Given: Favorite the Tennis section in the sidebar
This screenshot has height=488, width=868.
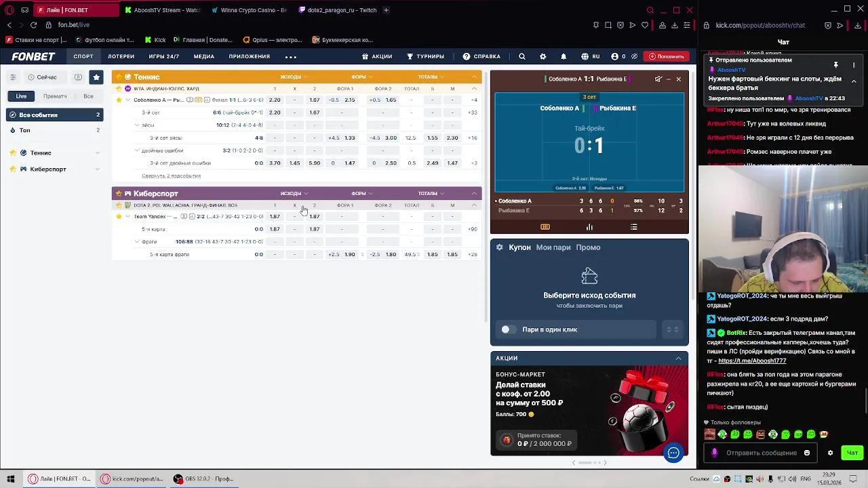Looking at the screenshot, I should click(14, 152).
